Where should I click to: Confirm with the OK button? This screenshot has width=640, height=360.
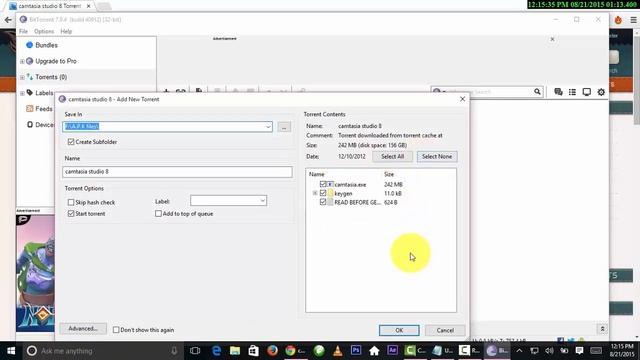399,330
